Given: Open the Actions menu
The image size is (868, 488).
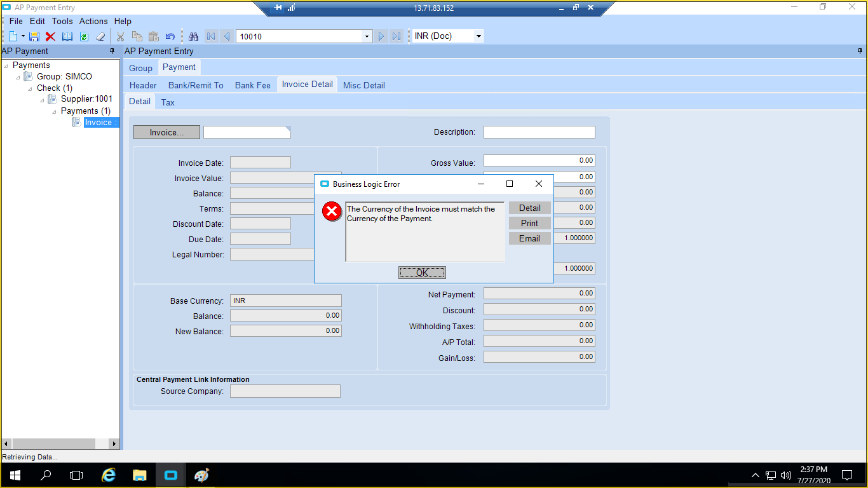Looking at the screenshot, I should click(x=93, y=21).
